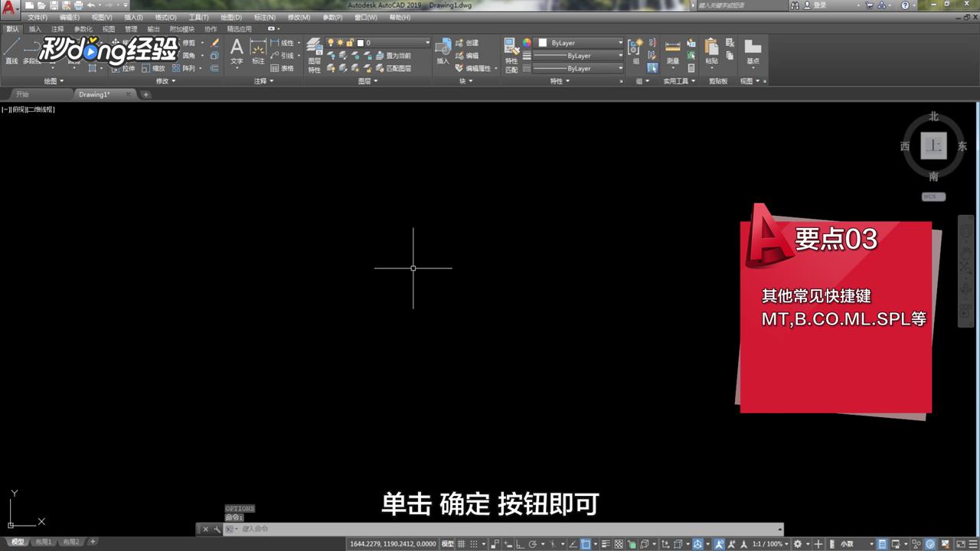980x551 pixels.
Task: Select the 缩放 (Scale) tool
Action: [153, 68]
